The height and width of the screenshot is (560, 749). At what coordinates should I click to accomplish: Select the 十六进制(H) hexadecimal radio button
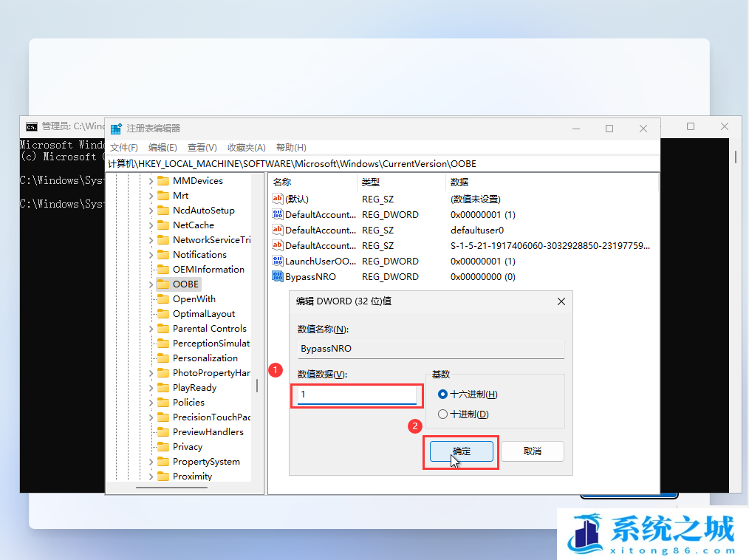coord(442,395)
